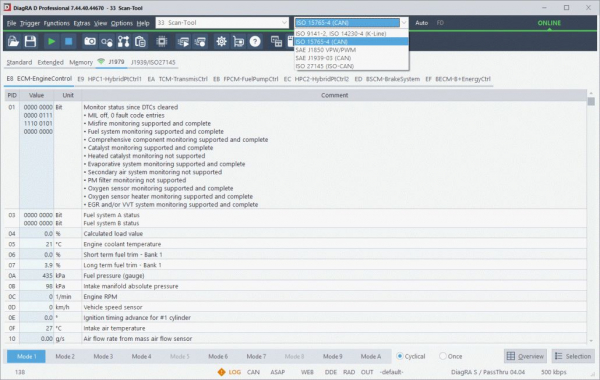Open the Extras menu
Viewport: 600px width, 380px height.
tap(82, 23)
